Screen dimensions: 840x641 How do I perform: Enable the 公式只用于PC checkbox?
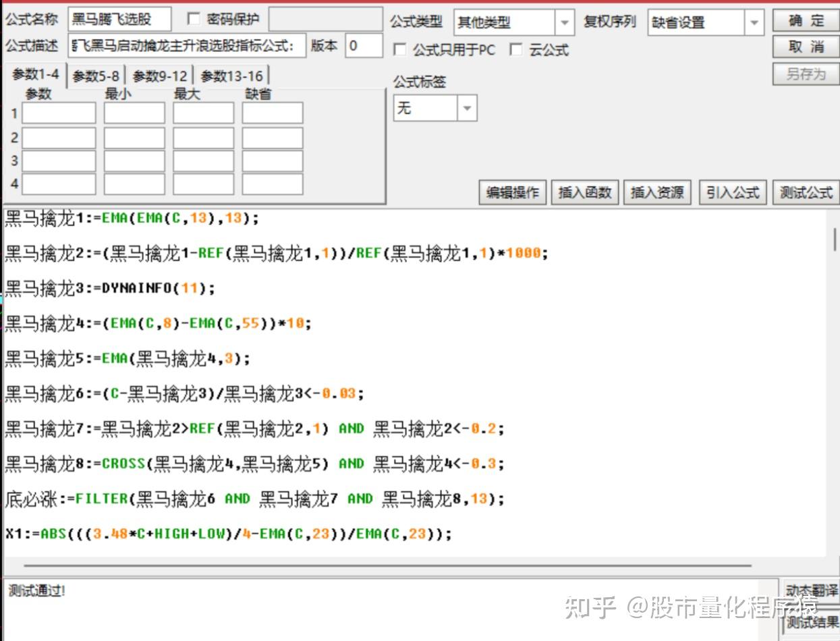pos(400,50)
